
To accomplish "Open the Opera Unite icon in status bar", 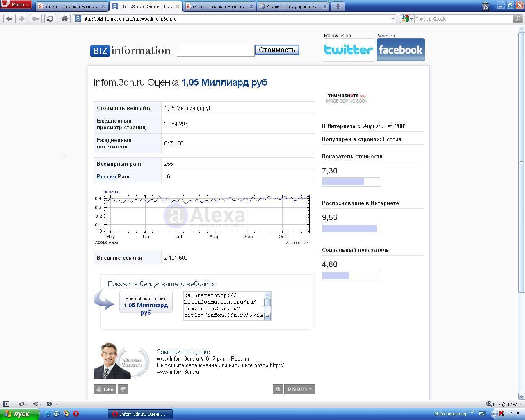I will pyautogui.click(x=36, y=404).
